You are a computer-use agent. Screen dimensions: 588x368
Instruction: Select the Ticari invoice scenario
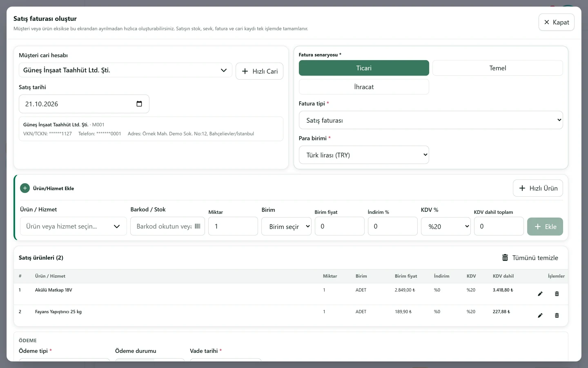tap(364, 68)
